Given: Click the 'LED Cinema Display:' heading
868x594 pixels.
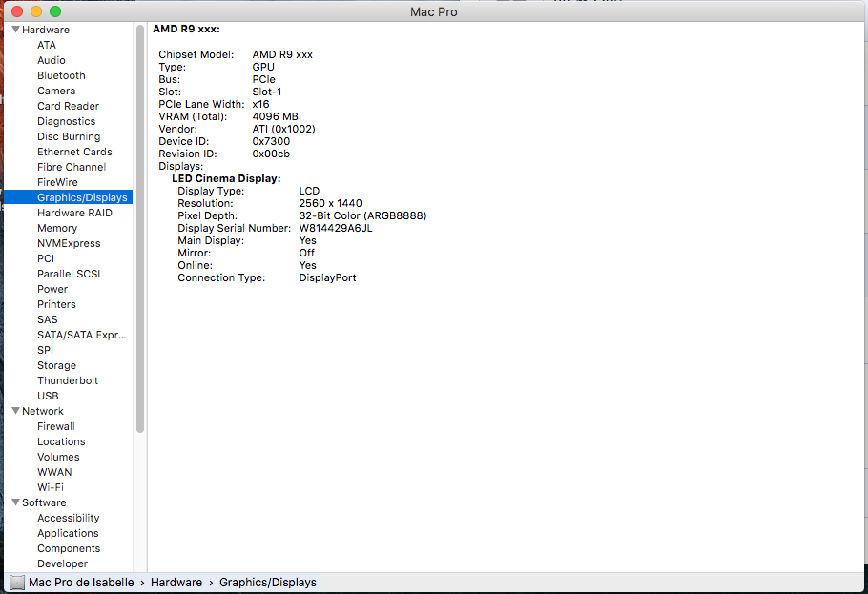Looking at the screenshot, I should 226,178.
